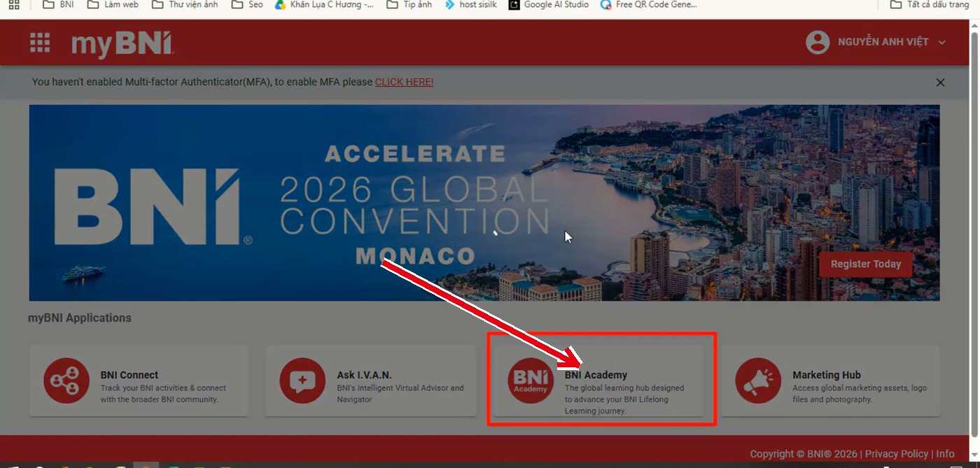This screenshot has width=980, height=468.
Task: Open the Google AI Studio bookmark
Action: tap(549, 4)
